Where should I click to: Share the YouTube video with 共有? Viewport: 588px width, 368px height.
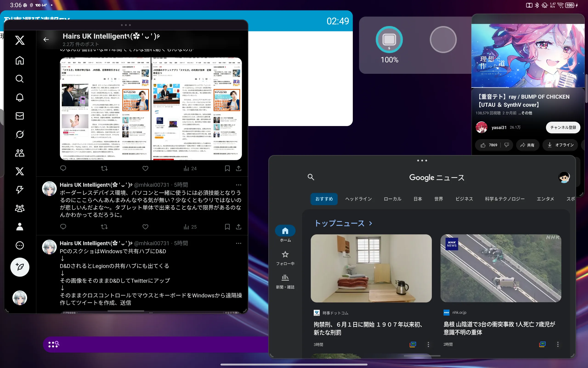527,145
